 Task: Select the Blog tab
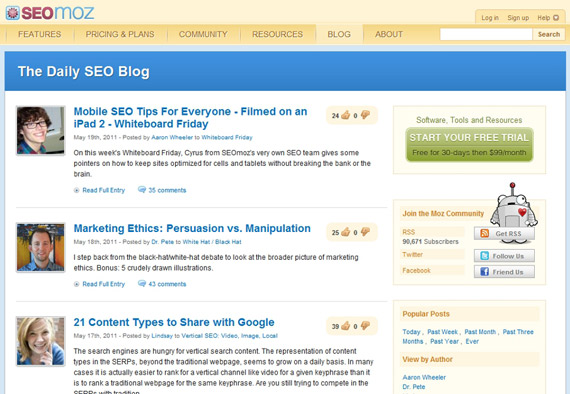[x=339, y=34]
